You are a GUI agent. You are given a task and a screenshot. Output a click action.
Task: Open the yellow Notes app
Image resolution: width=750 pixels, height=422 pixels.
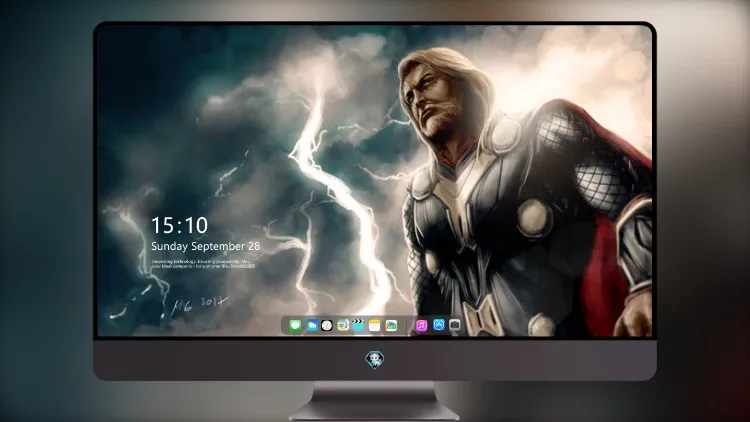point(375,326)
